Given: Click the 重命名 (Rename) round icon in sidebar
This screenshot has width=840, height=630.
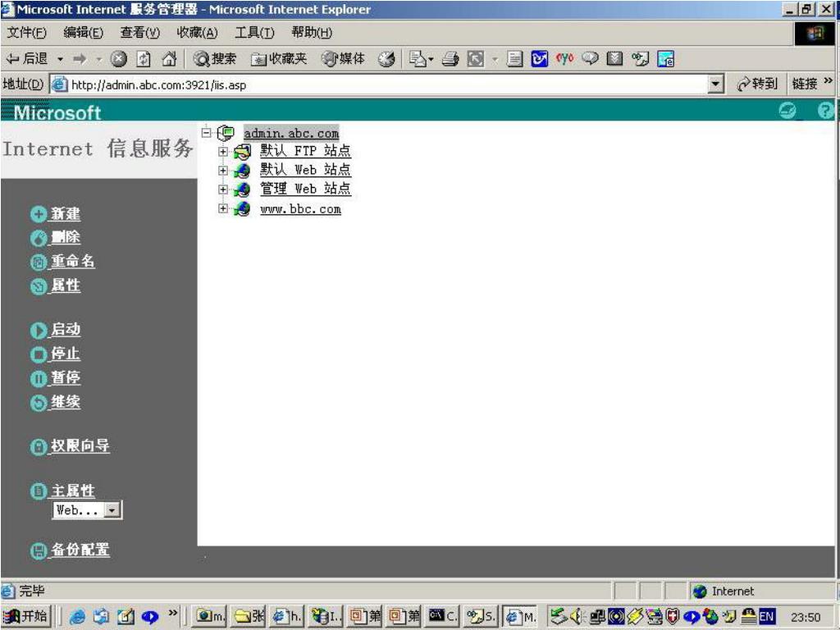Looking at the screenshot, I should tap(38, 262).
